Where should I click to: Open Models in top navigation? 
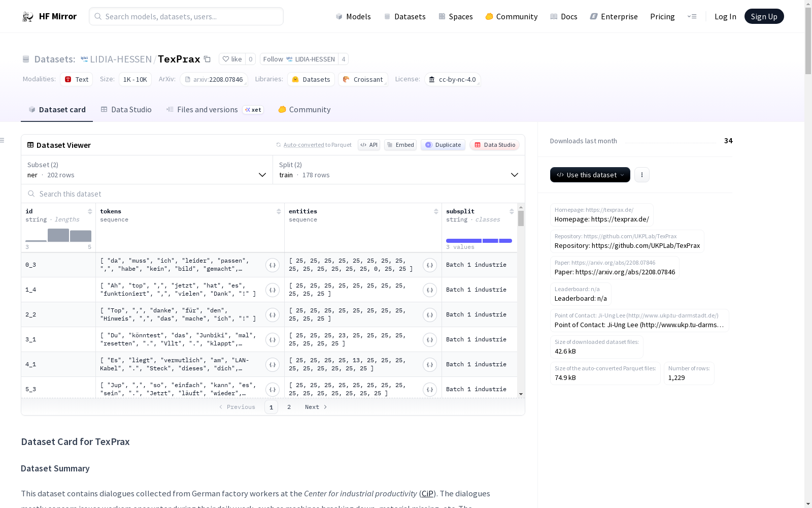click(x=353, y=17)
